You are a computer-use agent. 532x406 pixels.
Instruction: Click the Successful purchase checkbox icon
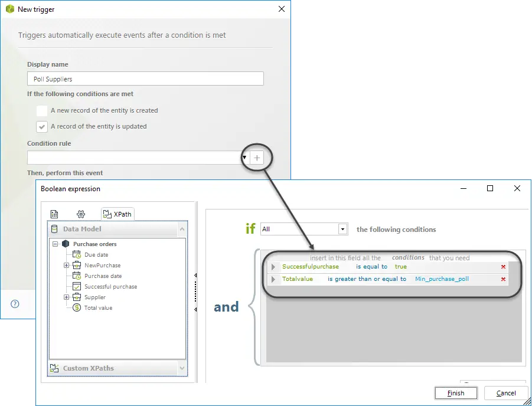(x=77, y=286)
